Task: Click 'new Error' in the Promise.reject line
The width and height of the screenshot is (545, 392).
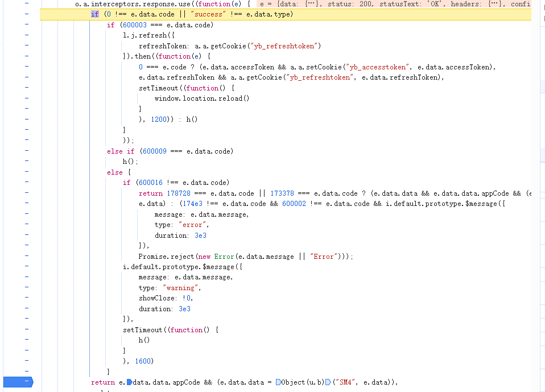Action: [x=216, y=257]
